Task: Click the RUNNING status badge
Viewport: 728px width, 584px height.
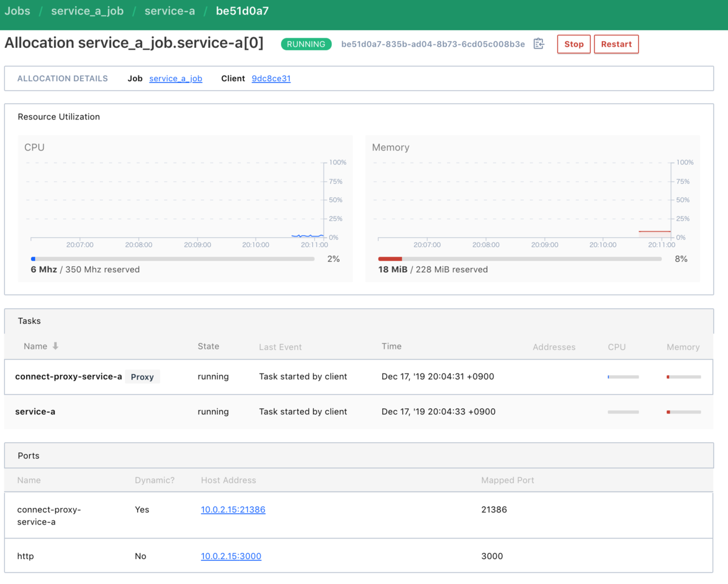Action: [x=306, y=44]
